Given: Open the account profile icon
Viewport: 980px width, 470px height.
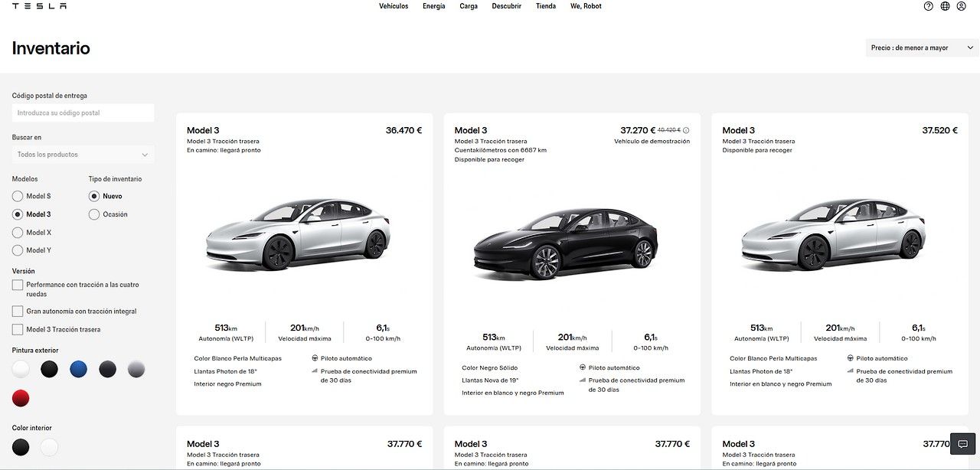Looking at the screenshot, I should pyautogui.click(x=962, y=6).
